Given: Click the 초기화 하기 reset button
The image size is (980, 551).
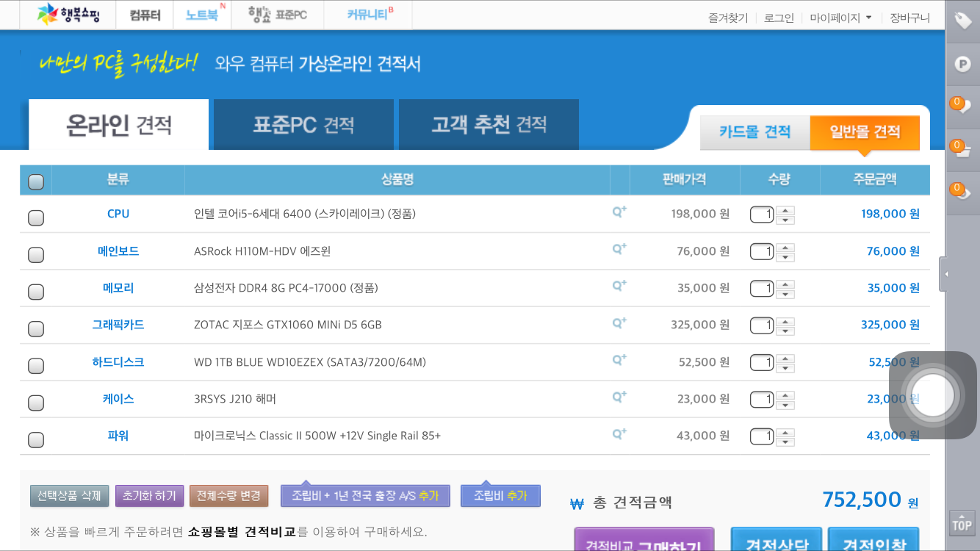Looking at the screenshot, I should tap(149, 496).
